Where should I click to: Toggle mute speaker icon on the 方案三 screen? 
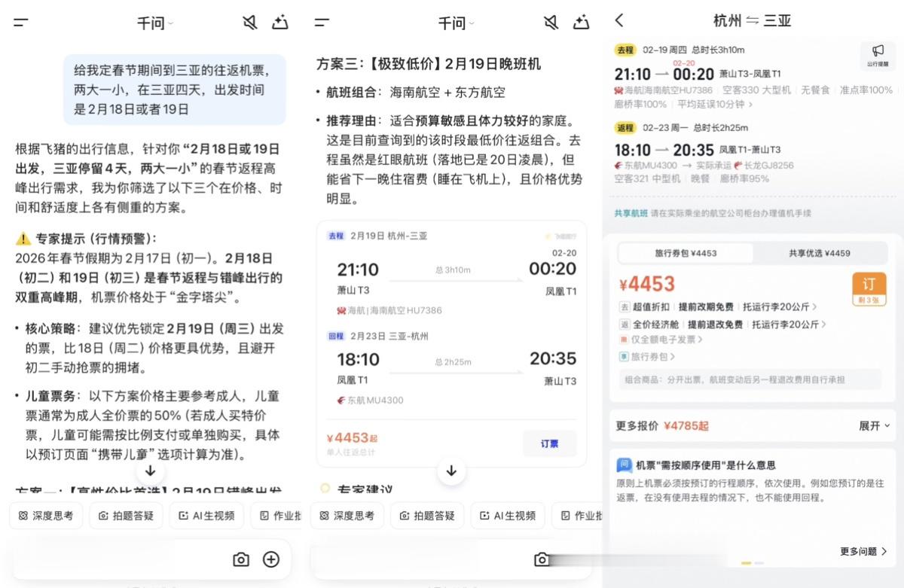pyautogui.click(x=551, y=23)
